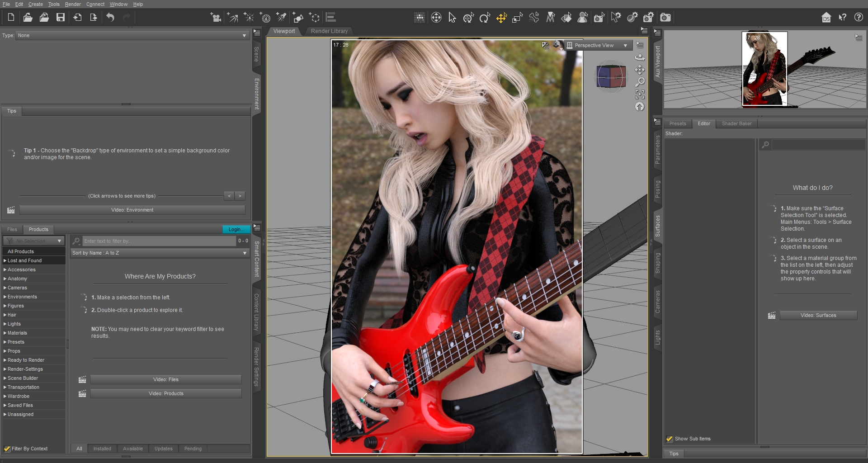
Task: Select the Universal tool with yellow arrows
Action: click(501, 18)
